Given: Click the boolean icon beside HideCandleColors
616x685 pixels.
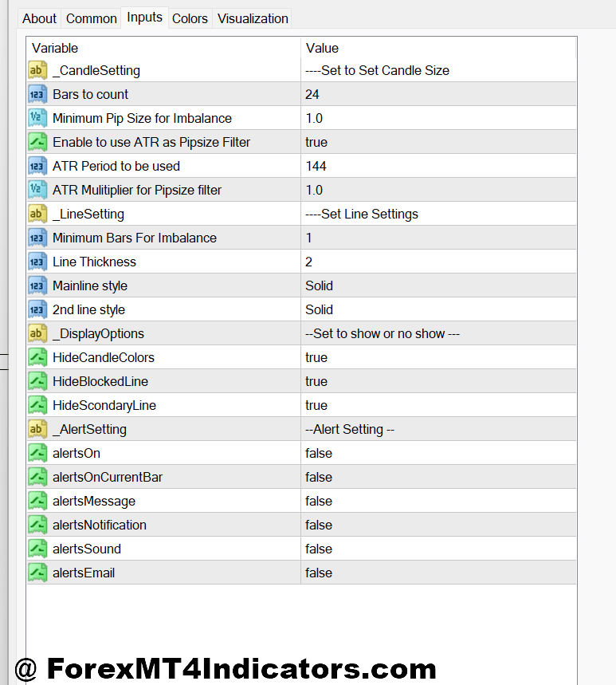Looking at the screenshot, I should 37,357.
